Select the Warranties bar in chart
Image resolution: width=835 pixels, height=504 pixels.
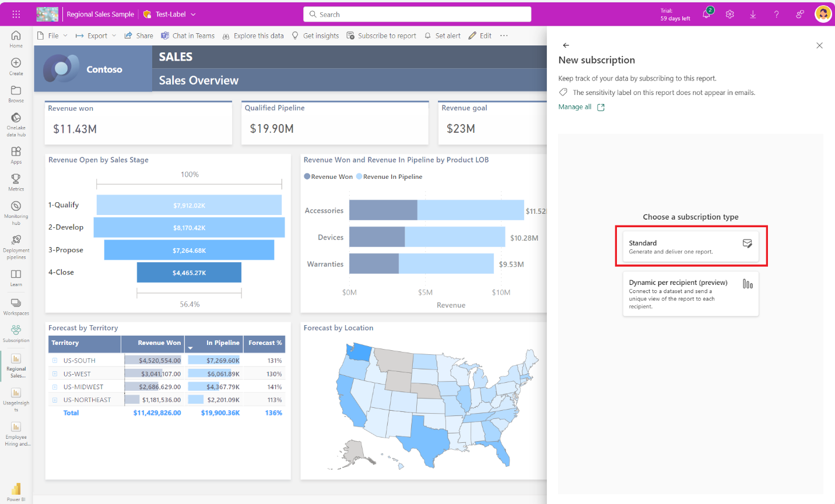pyautogui.click(x=421, y=264)
